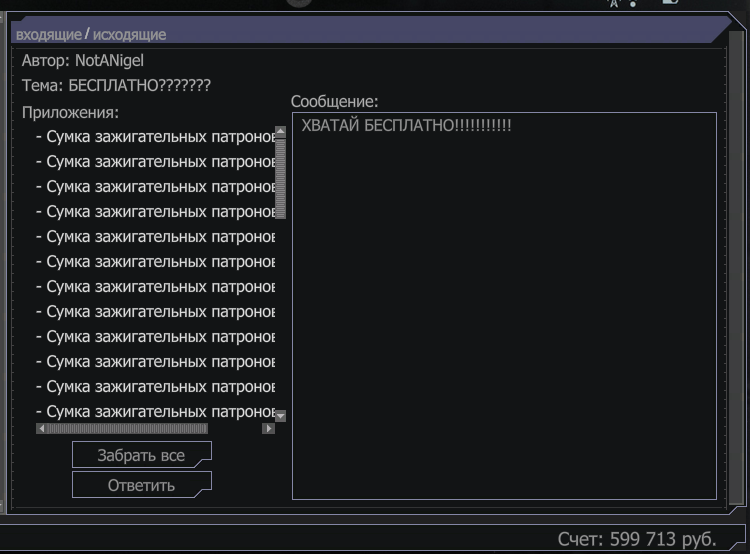
Task: Click attachments vertical scrollbar thumb
Action: point(281,178)
